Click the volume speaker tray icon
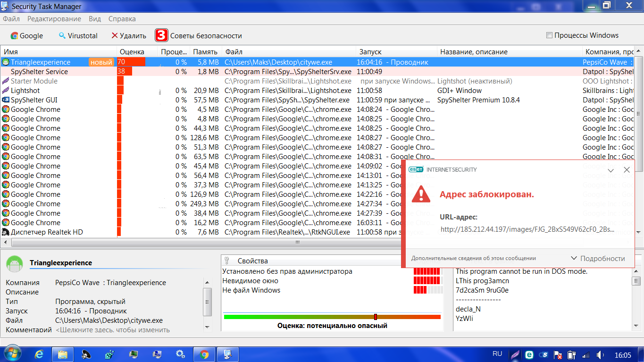This screenshot has height=362, width=644. coord(601,354)
